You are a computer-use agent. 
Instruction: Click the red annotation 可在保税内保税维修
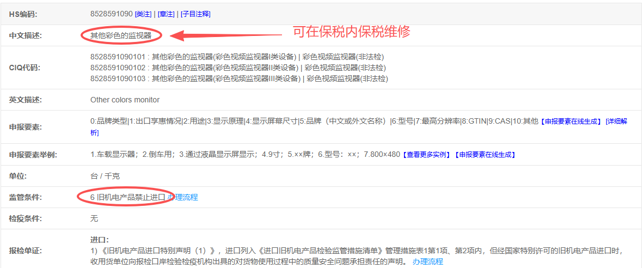[351, 32]
